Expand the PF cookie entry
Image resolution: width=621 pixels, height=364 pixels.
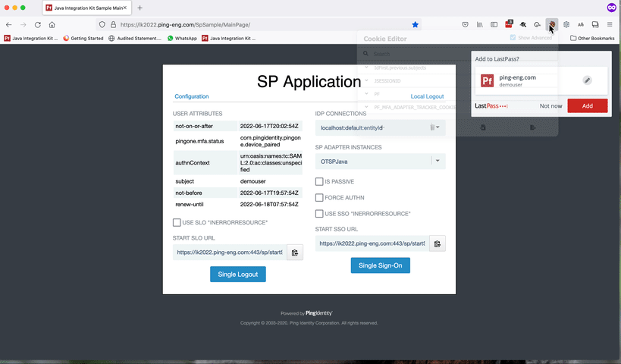(x=366, y=94)
